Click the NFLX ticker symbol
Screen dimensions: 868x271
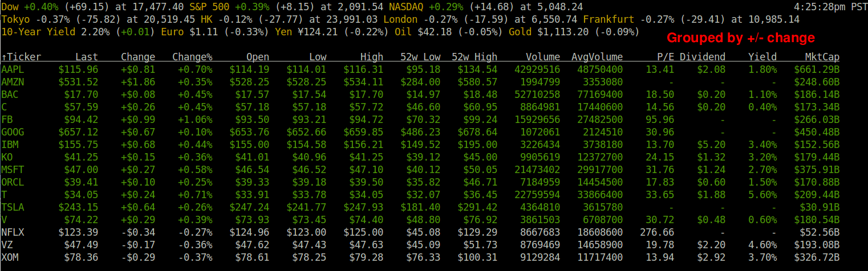point(13,232)
